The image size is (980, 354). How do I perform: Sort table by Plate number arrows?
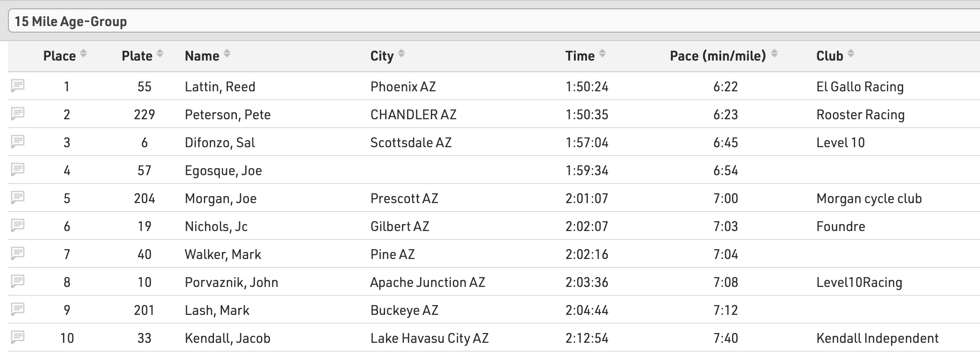(x=160, y=54)
